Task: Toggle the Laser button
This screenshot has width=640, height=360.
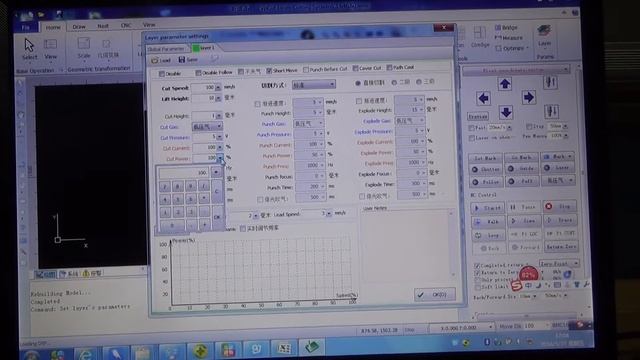Action: coord(558,167)
